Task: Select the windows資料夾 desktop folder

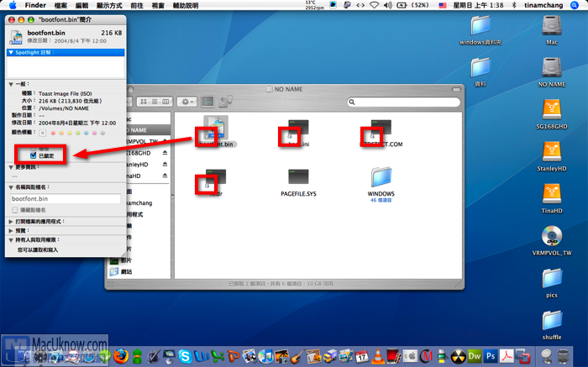Action: point(480,26)
